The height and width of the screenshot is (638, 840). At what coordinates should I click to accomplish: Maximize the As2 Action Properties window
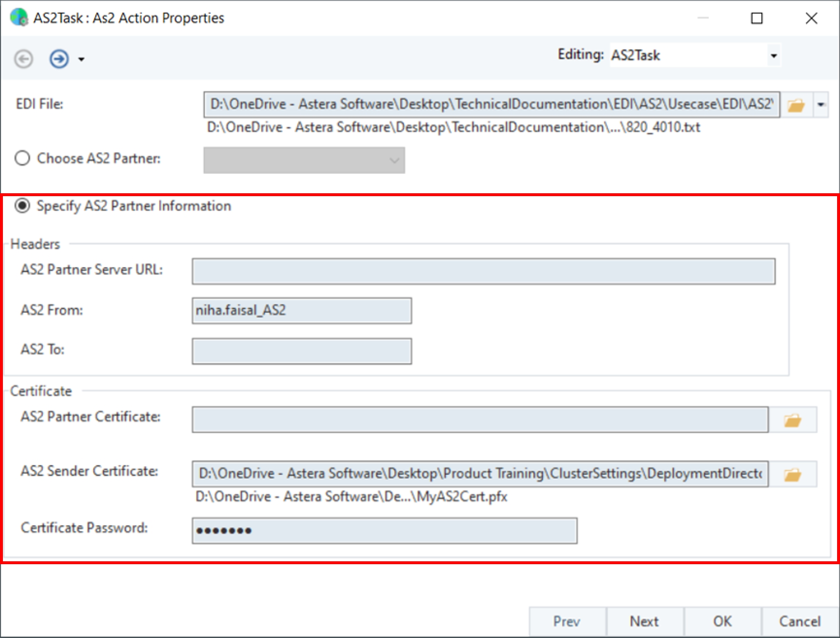[x=757, y=18]
